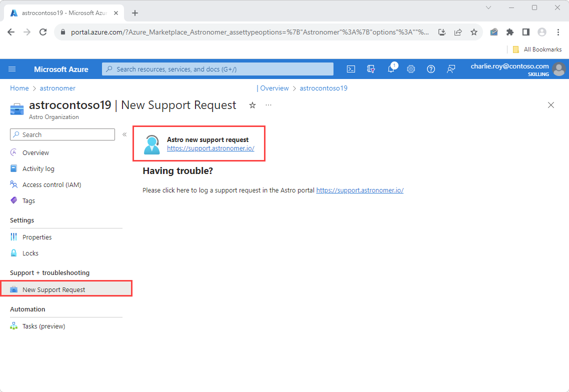Go back in the browser
Screen dimensions: 569x392
click(11, 32)
